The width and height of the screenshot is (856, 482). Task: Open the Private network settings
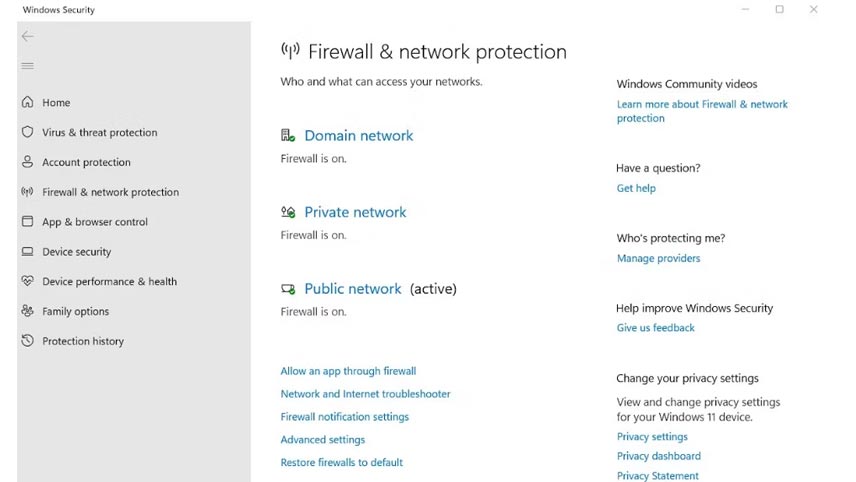click(355, 212)
